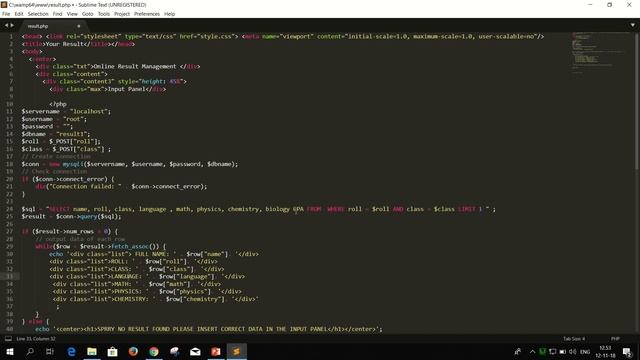
Task: Open Task View on the taskbar
Action: pos(50,351)
